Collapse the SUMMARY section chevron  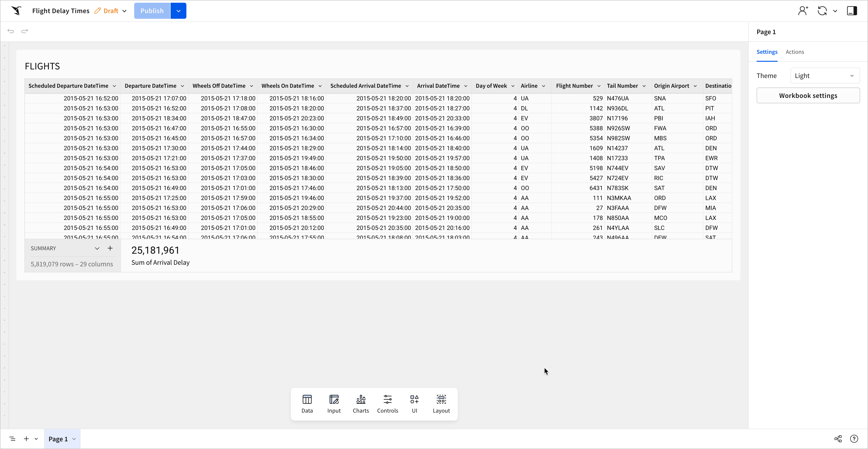97,248
